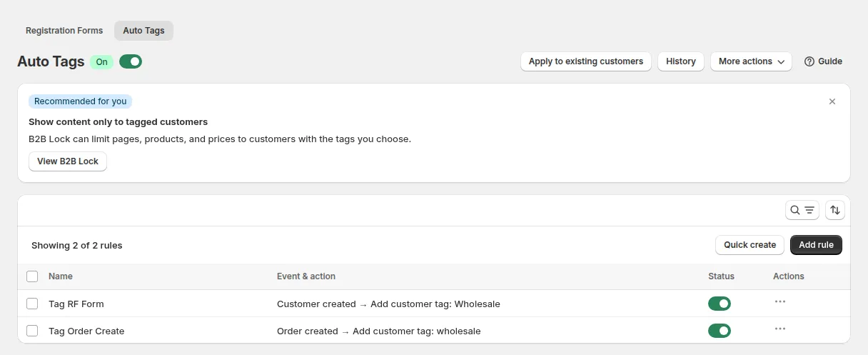
Task: Click the Quick create button
Action: tap(750, 245)
